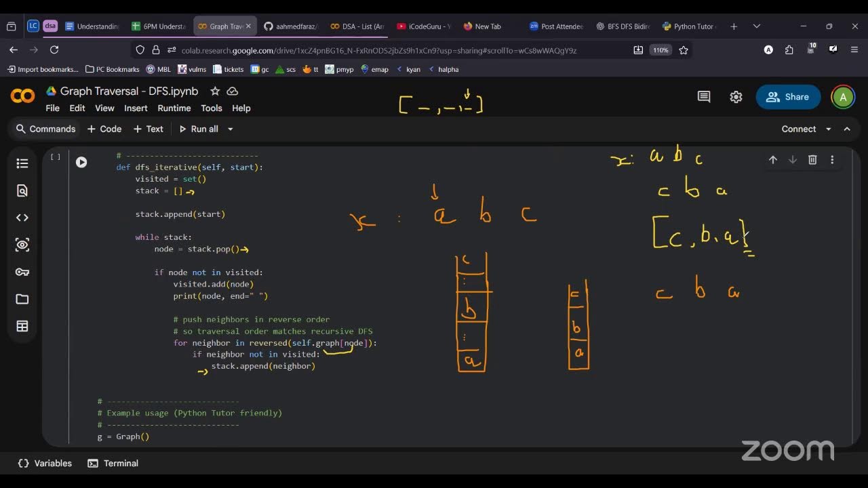List all tabs chevron
The image size is (868, 488).
[757, 26]
